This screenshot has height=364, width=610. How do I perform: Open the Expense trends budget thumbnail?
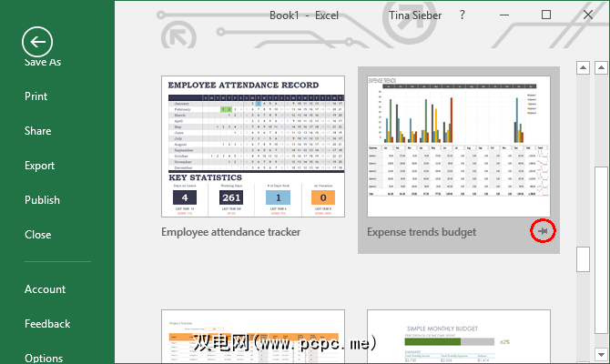[459, 147]
